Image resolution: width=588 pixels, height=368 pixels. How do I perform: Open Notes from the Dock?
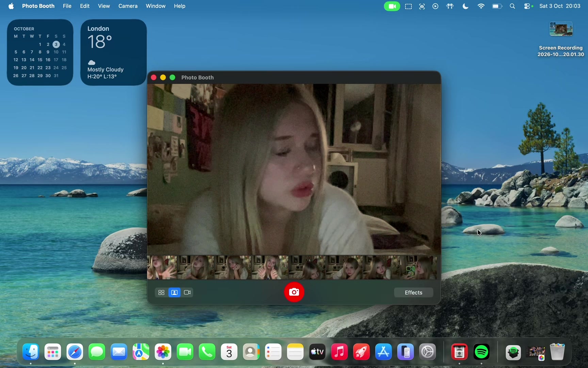(295, 352)
